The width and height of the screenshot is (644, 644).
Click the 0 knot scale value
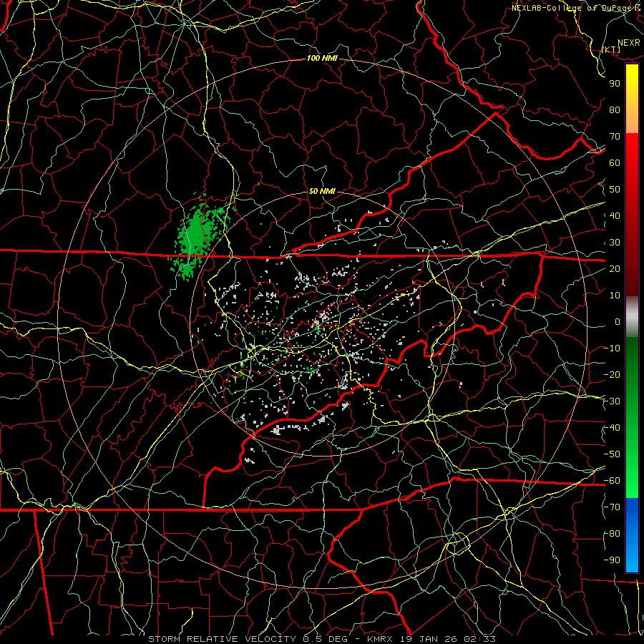[x=618, y=321]
